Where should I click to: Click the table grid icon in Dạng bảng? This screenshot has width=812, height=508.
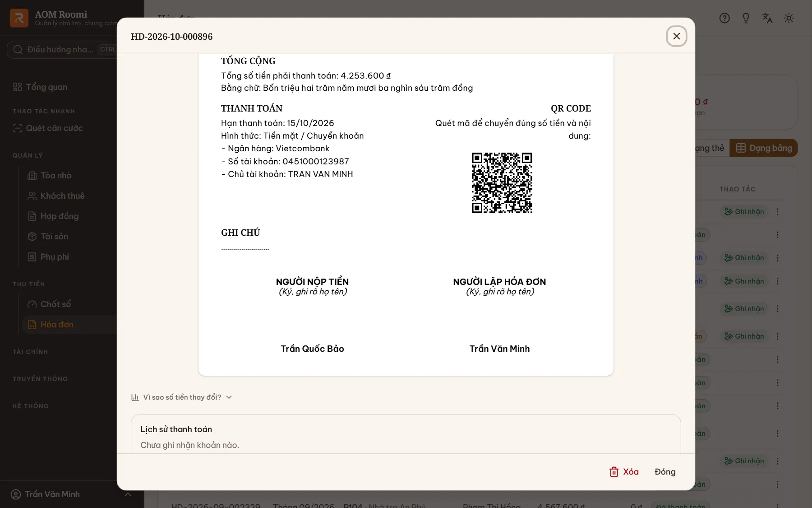[741, 148]
